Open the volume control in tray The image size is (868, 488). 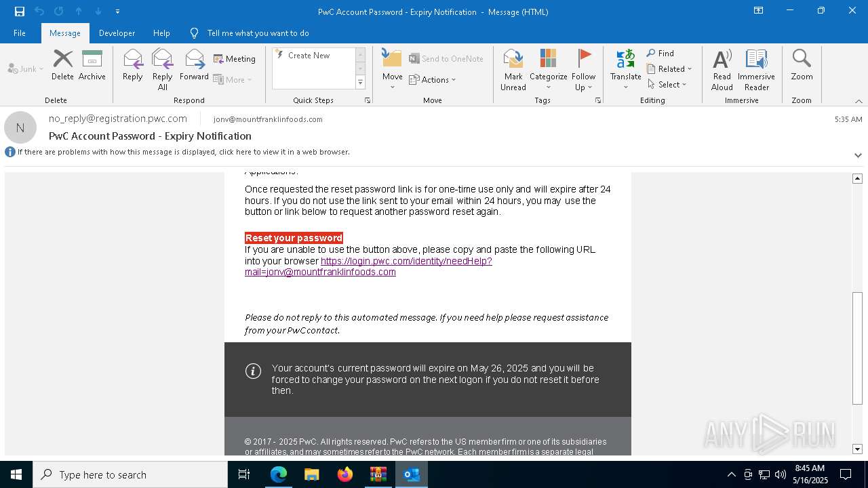pyautogui.click(x=780, y=474)
